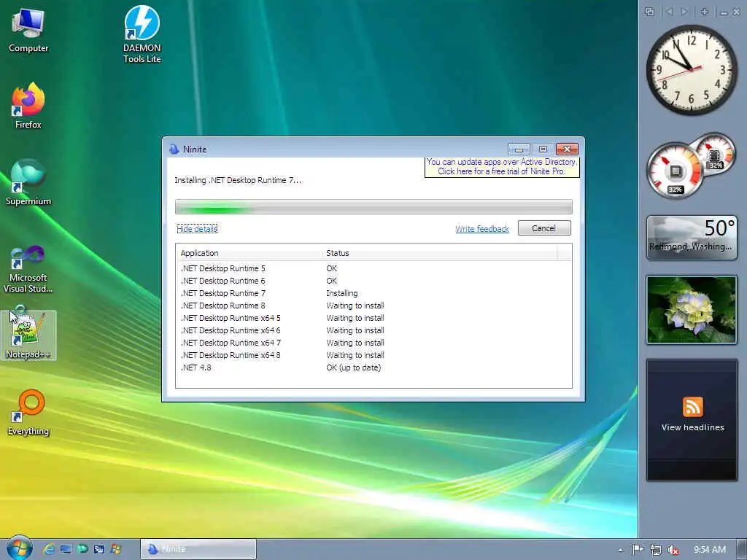Select the Firefox desktop shortcut

(x=28, y=105)
